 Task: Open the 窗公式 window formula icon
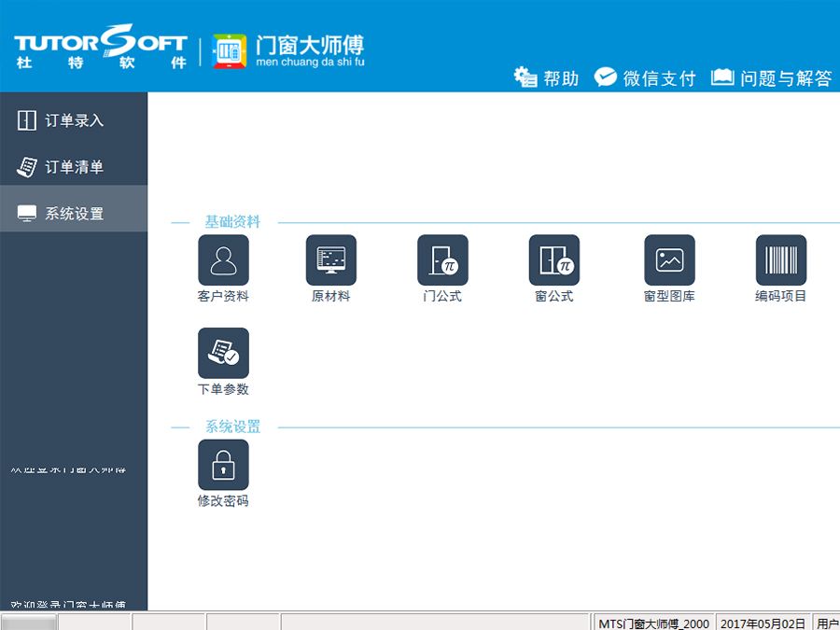coord(553,259)
